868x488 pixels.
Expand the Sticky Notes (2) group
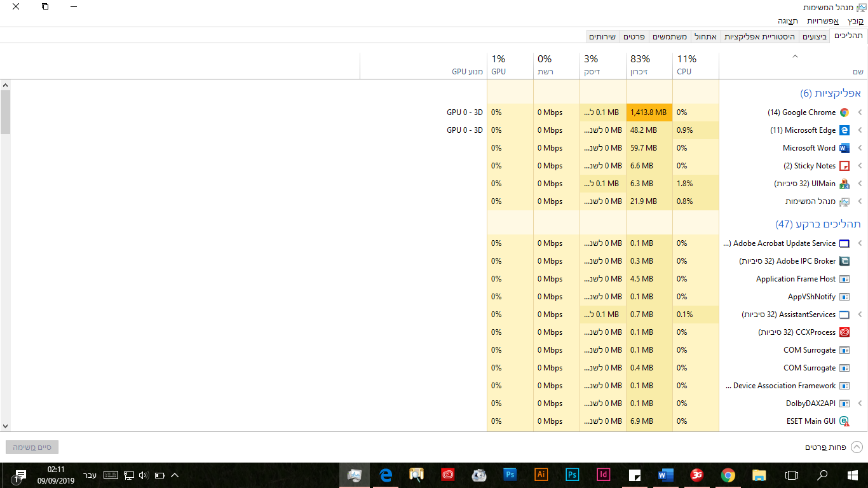tap(859, 165)
